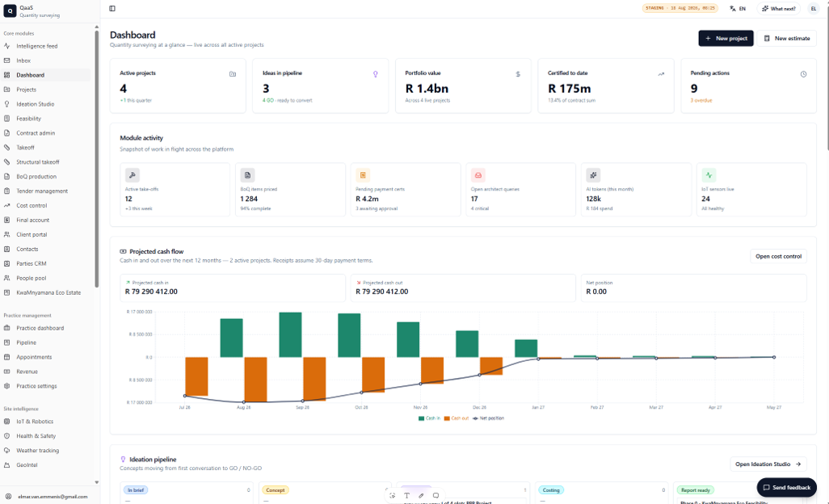Click the Active take-offs tool icon
The image size is (829, 504).
[x=133, y=175]
